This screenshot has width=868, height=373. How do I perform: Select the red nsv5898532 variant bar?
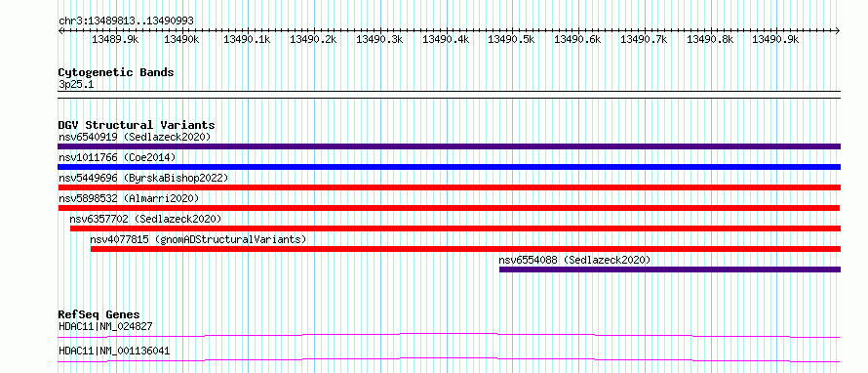(x=449, y=208)
